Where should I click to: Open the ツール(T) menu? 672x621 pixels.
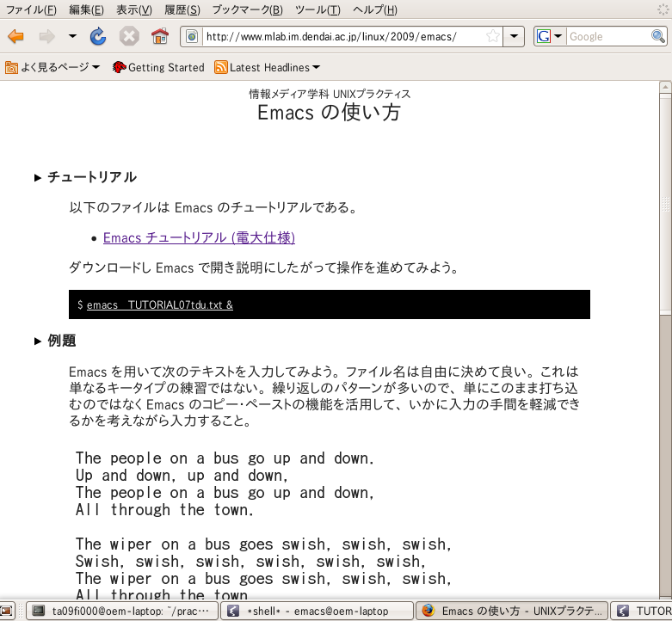tap(318, 10)
